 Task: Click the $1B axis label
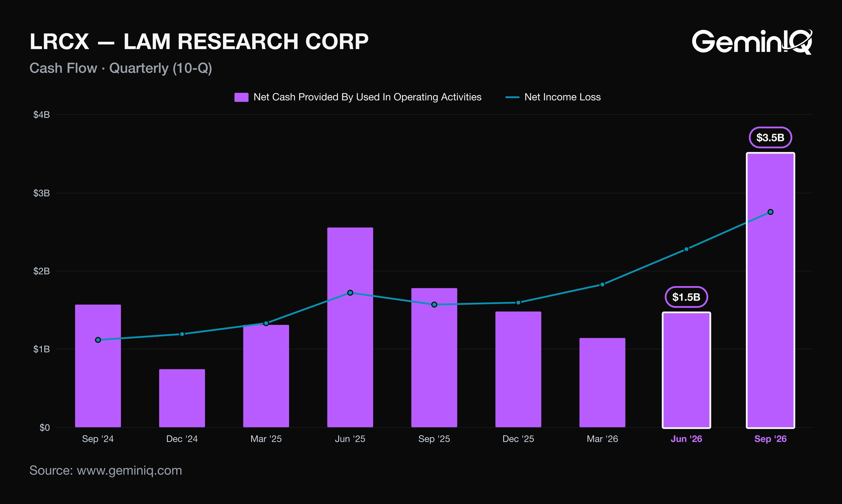(x=42, y=349)
